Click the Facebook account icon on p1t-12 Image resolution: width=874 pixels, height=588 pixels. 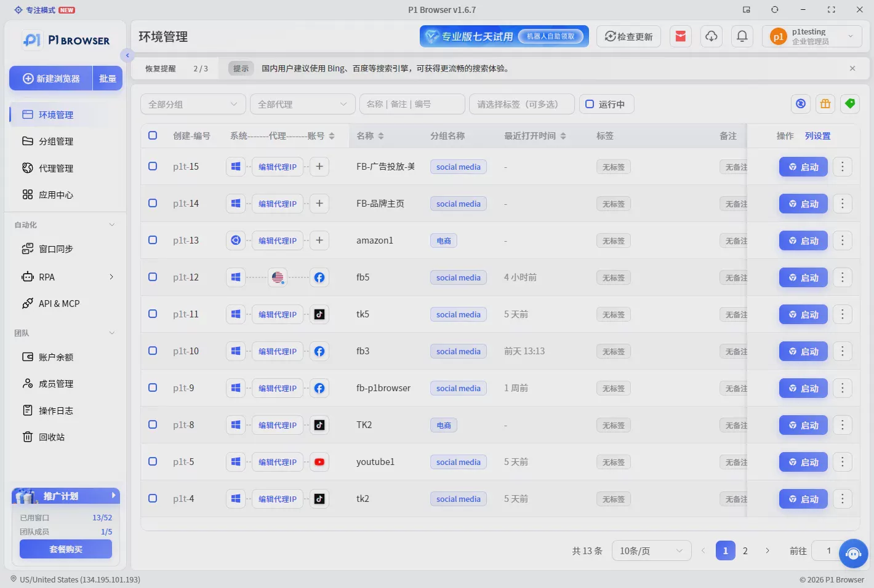coord(319,277)
